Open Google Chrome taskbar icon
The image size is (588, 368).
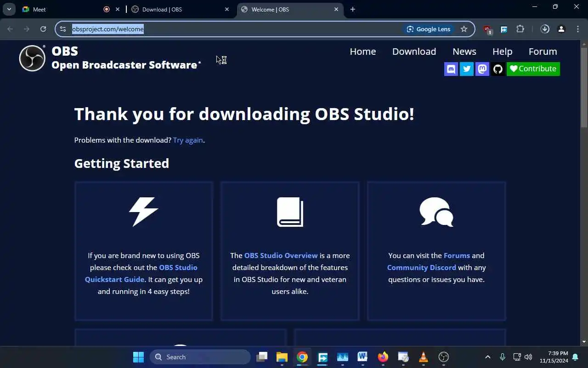pos(302,357)
